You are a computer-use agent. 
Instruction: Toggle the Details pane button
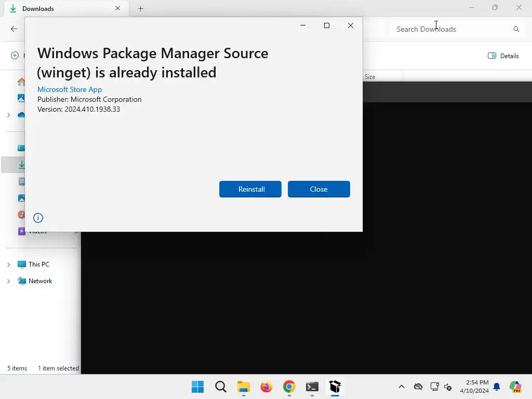(503, 56)
